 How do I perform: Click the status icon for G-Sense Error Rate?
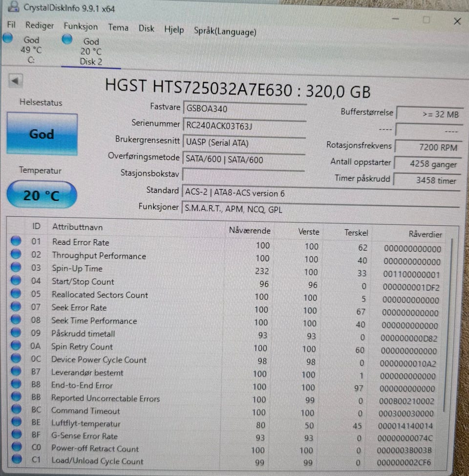[17, 435]
